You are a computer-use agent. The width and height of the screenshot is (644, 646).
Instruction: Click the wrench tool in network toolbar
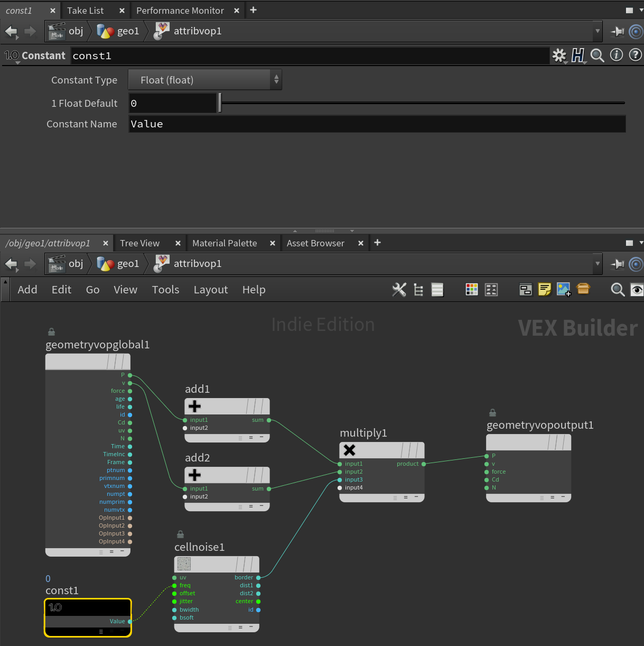coord(399,289)
